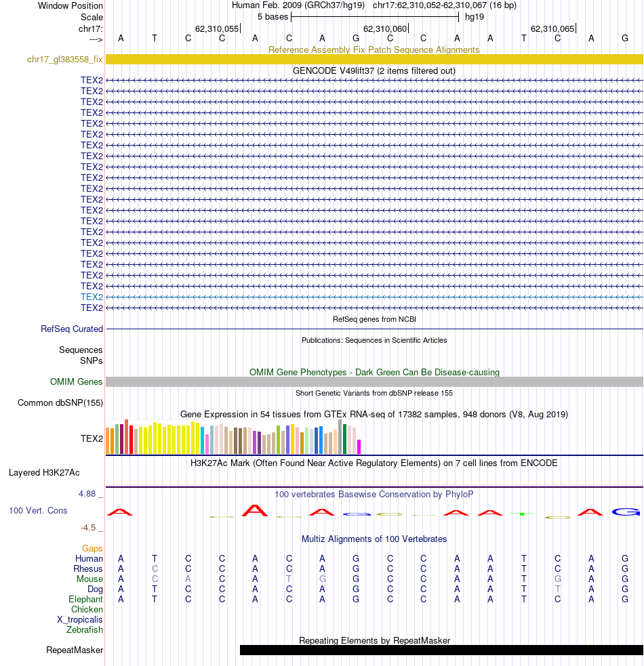The height and width of the screenshot is (666, 644).
Task: Click the Human species row label
Action: coord(89,558)
